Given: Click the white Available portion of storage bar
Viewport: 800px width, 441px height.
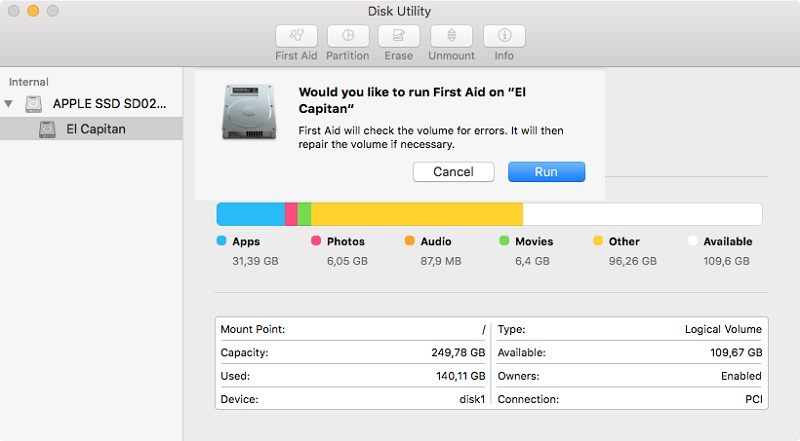Looking at the screenshot, I should pyautogui.click(x=641, y=214).
